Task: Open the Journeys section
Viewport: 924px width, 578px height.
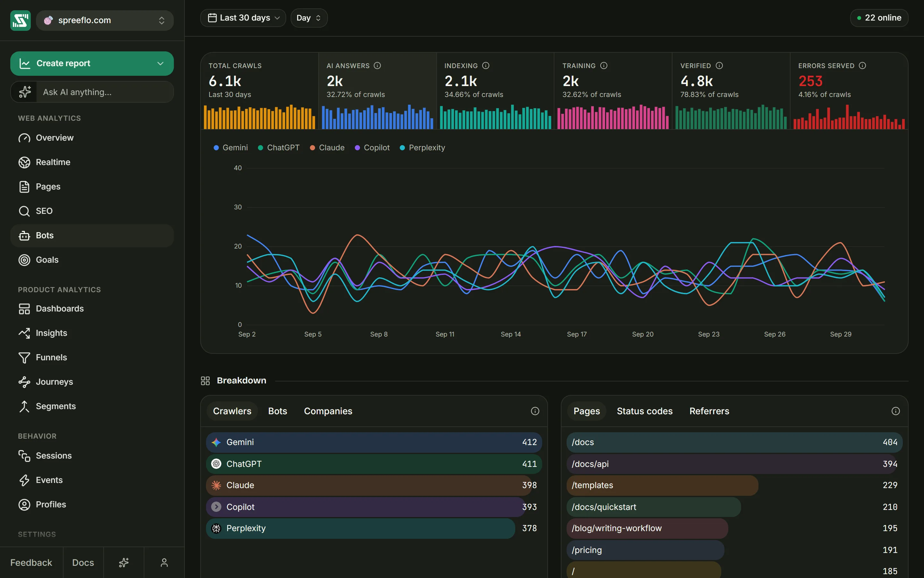Action: tap(92, 382)
